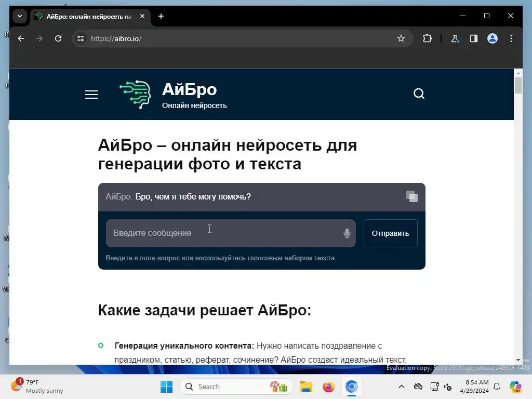
Task: View site information icon in address bar
Action: [81, 38]
